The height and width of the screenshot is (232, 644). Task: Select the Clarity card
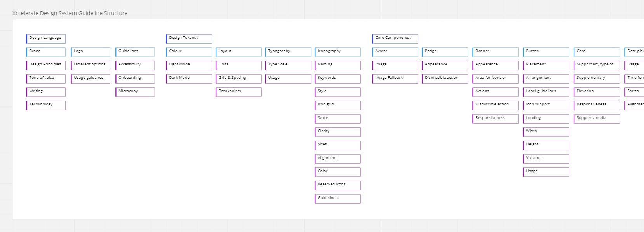point(338,132)
